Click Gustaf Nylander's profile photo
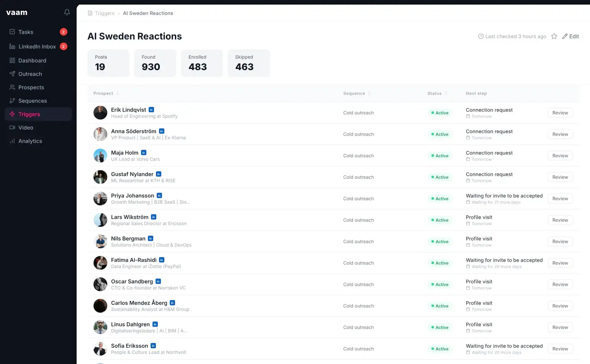Screen dimensions: 590x364 (x=100, y=177)
